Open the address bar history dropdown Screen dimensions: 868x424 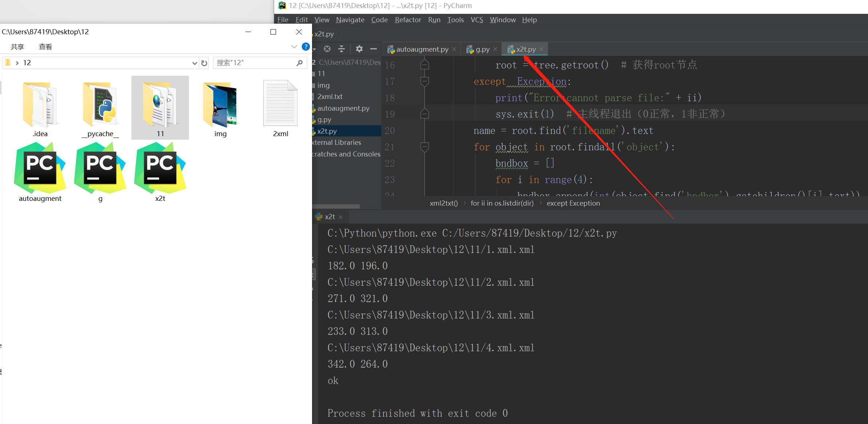pos(194,63)
